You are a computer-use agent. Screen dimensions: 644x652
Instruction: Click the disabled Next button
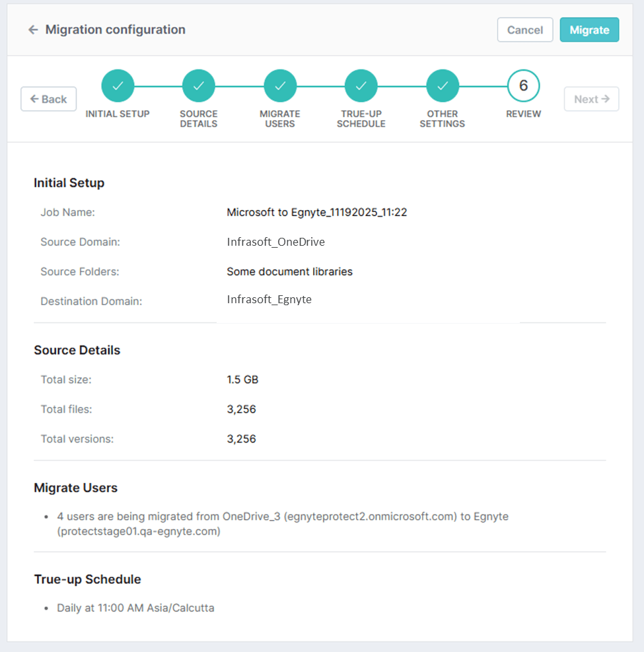click(x=591, y=98)
